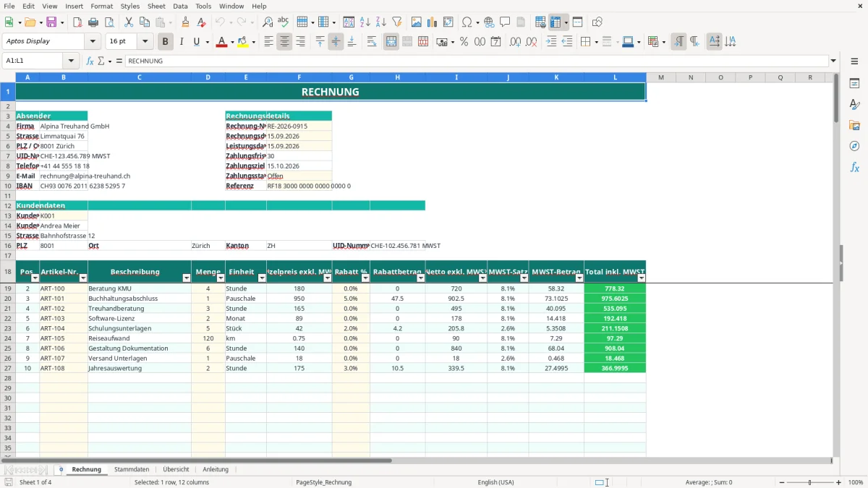This screenshot has width=868, height=488.
Task: Open the Function Wizard fx icon
Action: point(90,61)
